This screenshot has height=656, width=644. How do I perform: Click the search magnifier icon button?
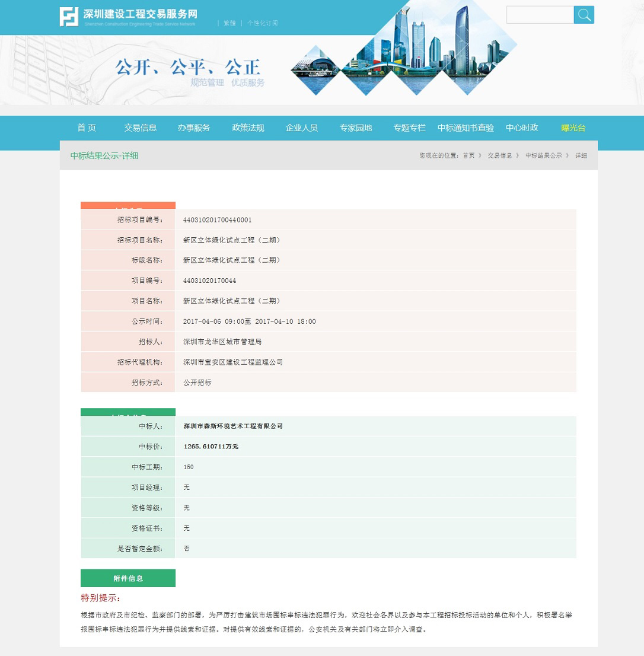[x=584, y=15]
